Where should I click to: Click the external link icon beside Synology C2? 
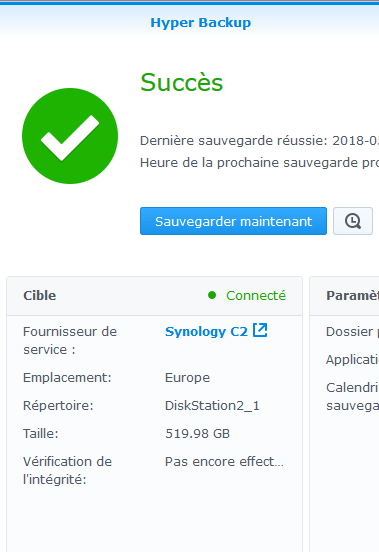pyautogui.click(x=260, y=330)
